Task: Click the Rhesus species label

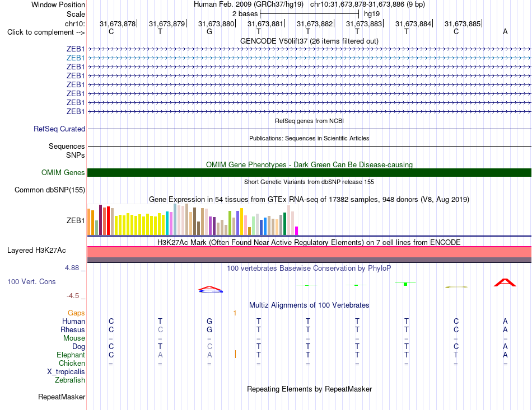Action: [73, 329]
